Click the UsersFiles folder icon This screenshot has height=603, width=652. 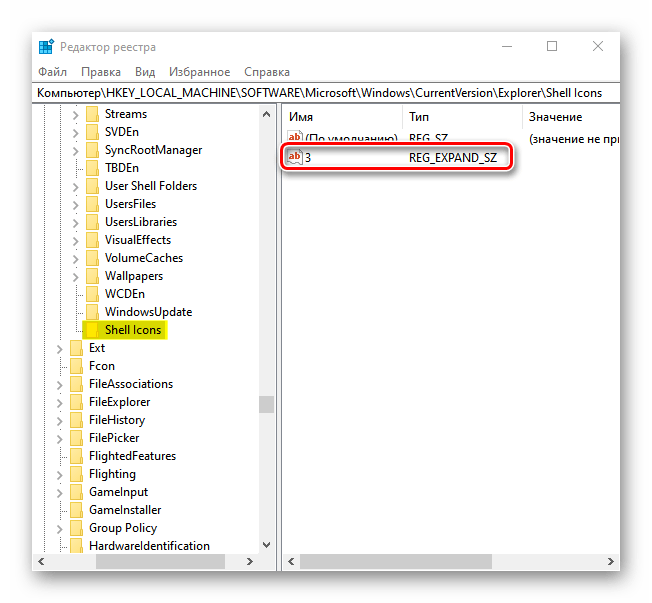(92, 204)
